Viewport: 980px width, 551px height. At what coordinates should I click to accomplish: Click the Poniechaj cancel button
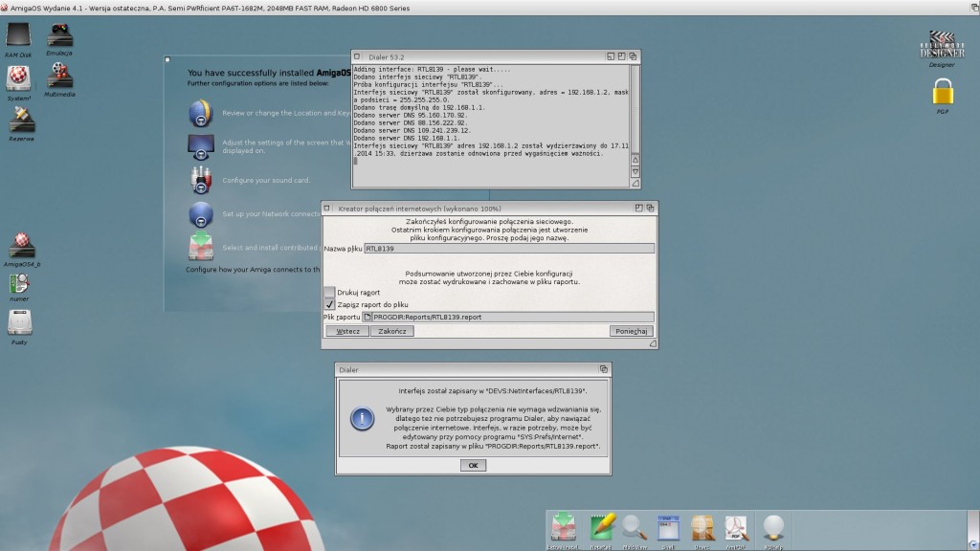[x=632, y=331]
